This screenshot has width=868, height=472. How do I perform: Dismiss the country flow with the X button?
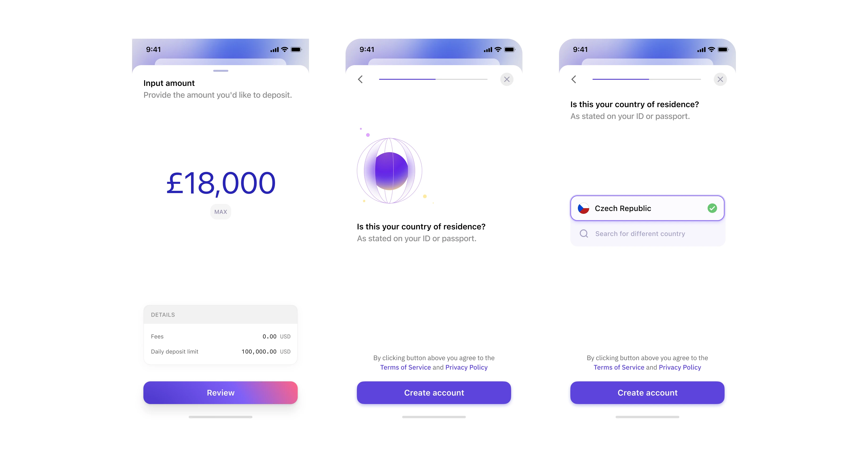720,79
